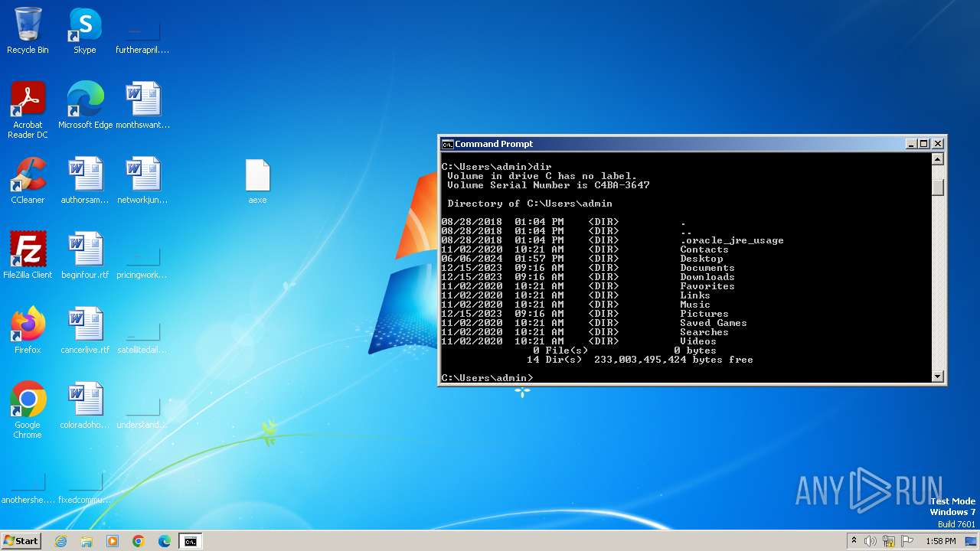Click the 'Videos' directory entry
Screen dimensions: 980x551
click(698, 341)
